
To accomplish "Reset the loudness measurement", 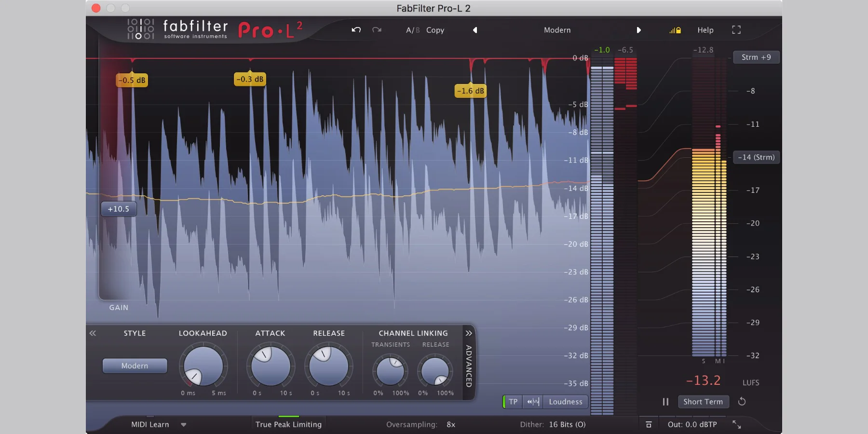I will tap(742, 402).
